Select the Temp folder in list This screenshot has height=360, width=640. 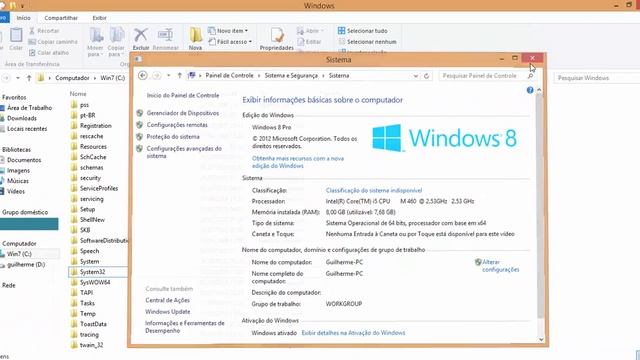pyautogui.click(x=88, y=314)
